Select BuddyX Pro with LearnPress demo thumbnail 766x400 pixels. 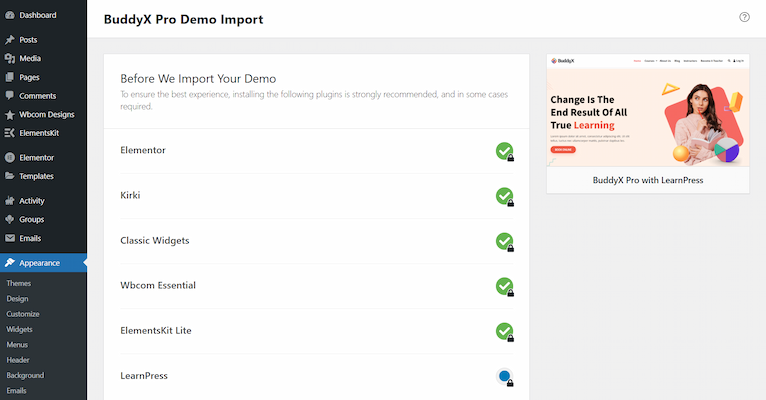click(647, 110)
